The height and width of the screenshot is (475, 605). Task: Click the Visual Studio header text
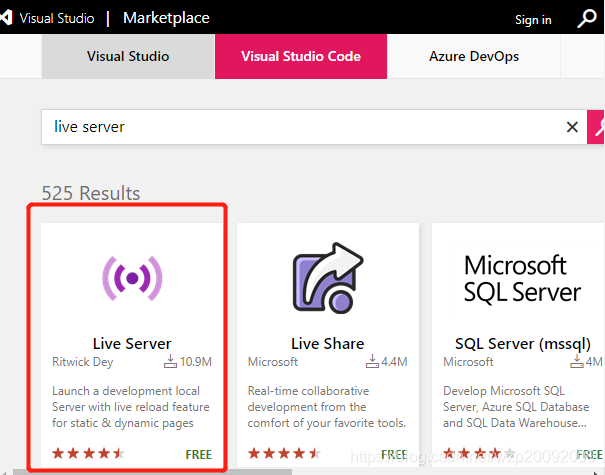57,18
